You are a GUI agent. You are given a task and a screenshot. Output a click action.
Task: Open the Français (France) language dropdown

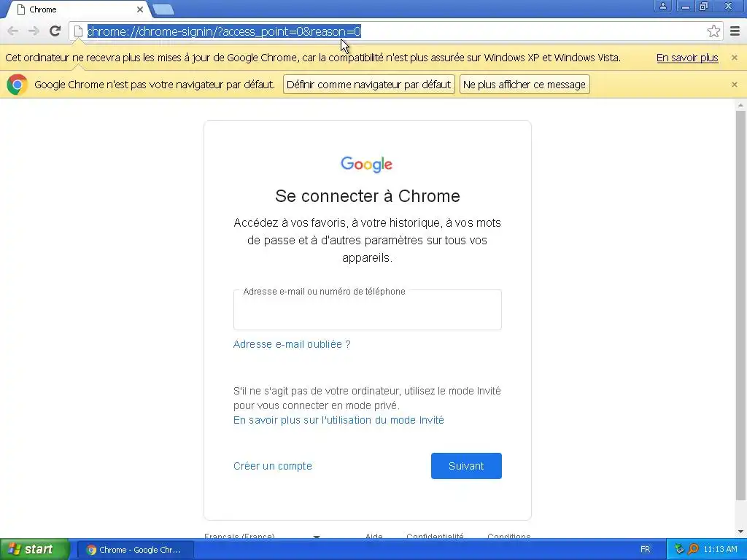262,536
